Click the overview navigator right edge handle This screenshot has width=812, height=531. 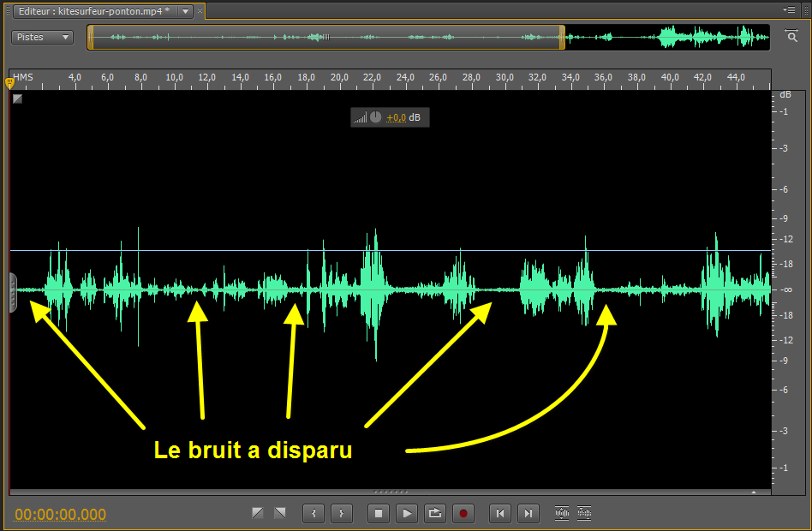[x=562, y=38]
